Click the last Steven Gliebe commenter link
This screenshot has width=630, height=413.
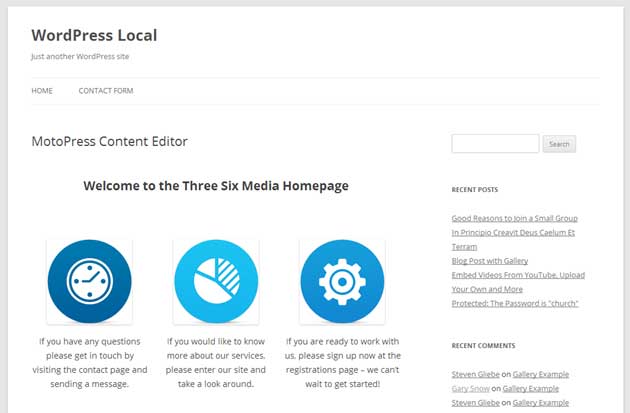tap(476, 403)
